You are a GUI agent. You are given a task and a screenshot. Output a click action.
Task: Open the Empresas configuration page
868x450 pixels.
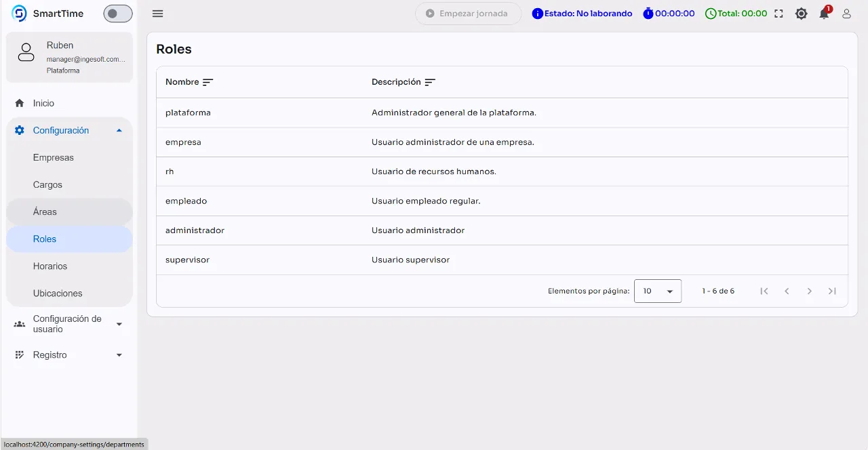click(x=53, y=157)
